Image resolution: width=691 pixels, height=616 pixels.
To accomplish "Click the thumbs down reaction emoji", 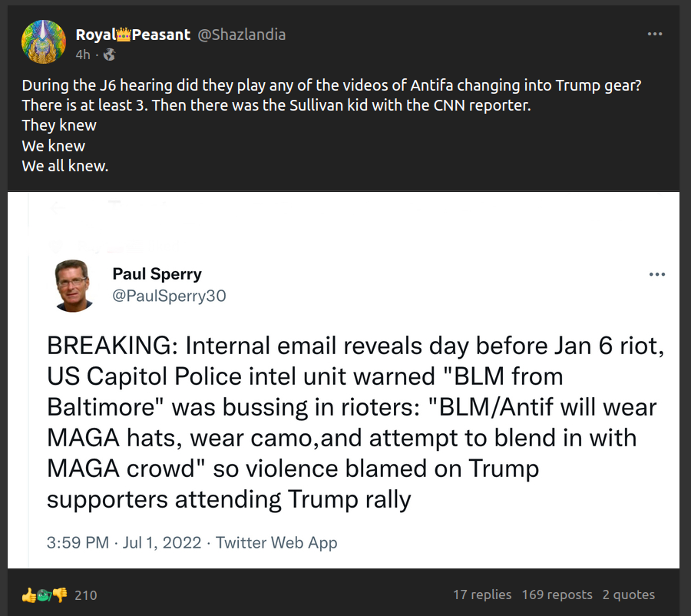I will 60,594.
